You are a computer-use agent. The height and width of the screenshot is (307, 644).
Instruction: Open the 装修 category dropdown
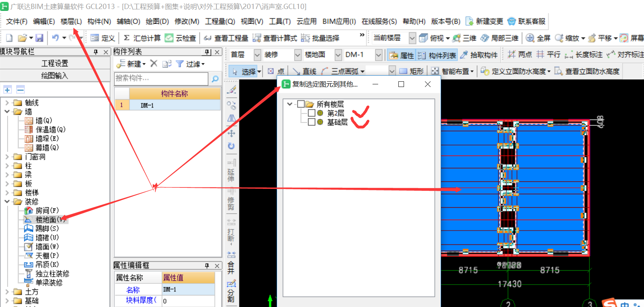(298, 55)
